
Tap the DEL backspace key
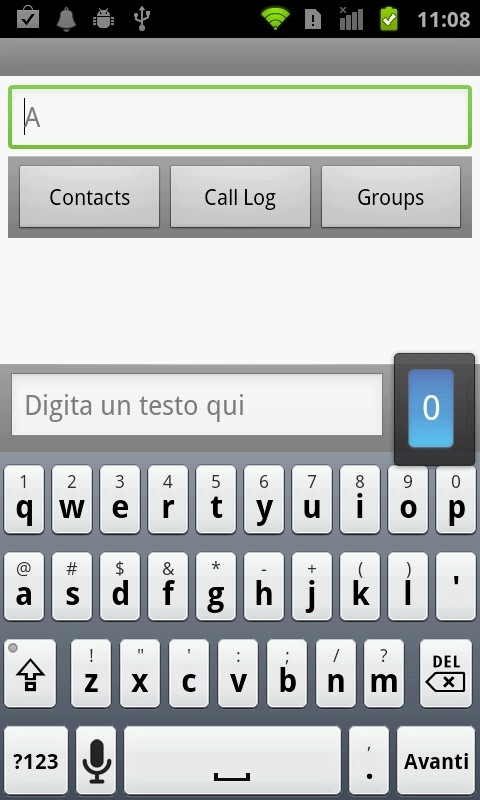(x=446, y=673)
